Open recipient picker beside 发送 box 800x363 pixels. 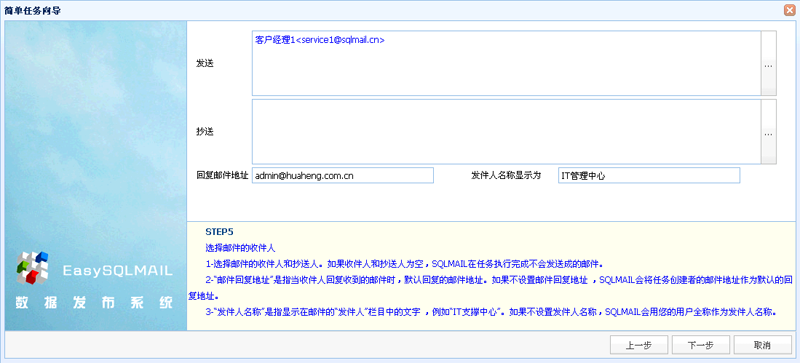[768, 63]
